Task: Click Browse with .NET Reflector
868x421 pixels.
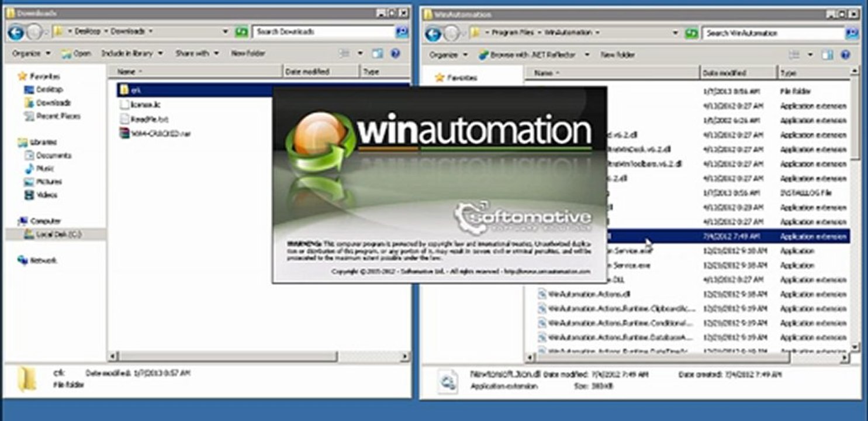Action: (527, 55)
